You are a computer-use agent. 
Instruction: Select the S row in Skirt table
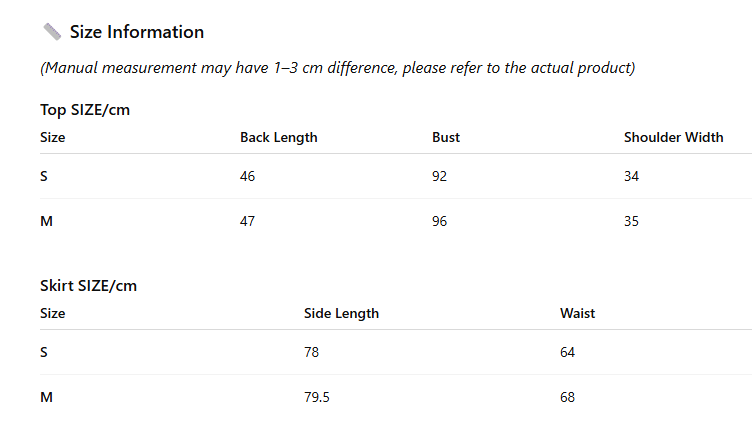(x=396, y=352)
